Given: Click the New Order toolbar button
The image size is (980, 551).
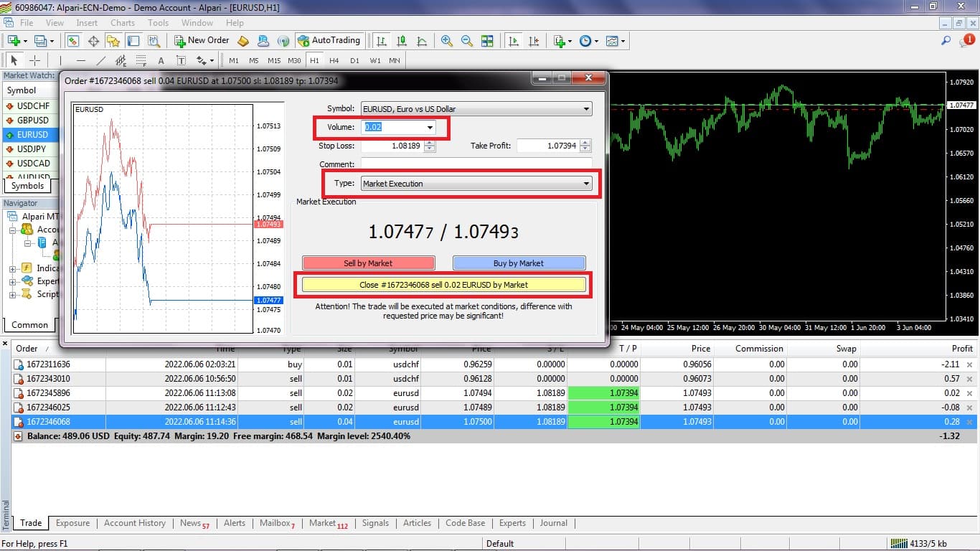Looking at the screenshot, I should [x=201, y=41].
